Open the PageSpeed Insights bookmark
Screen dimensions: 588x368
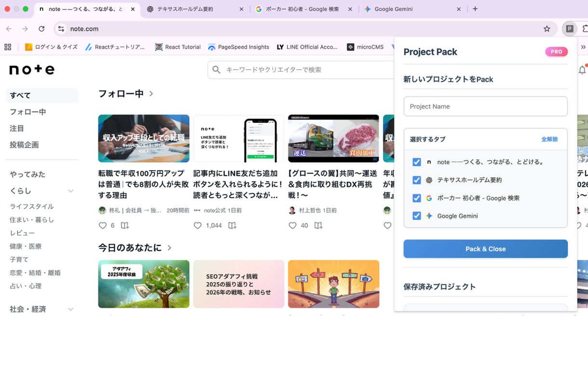click(239, 47)
